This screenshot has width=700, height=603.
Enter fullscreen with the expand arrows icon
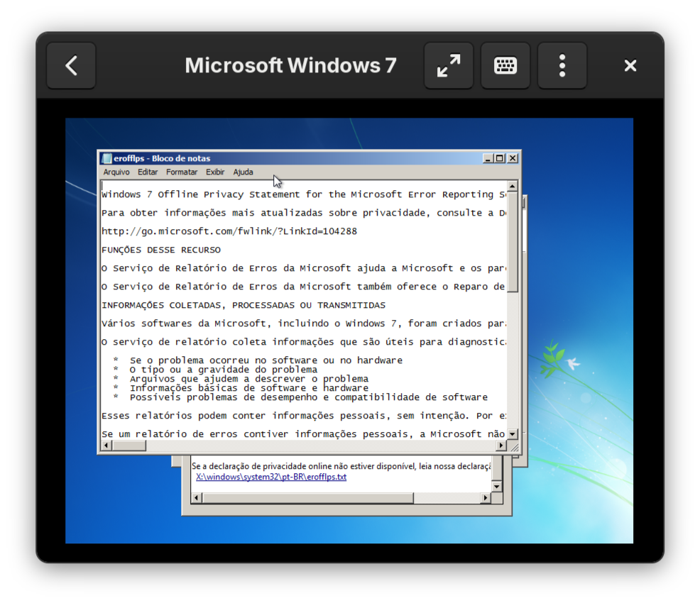coord(448,65)
